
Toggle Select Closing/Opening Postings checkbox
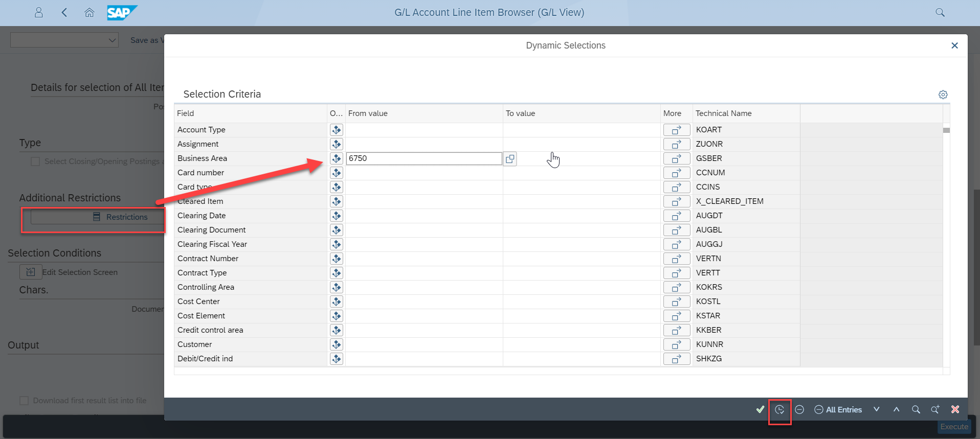(35, 161)
